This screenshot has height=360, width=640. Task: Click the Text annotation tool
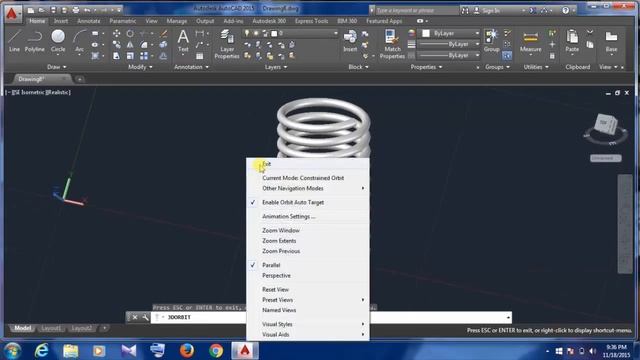(183, 41)
